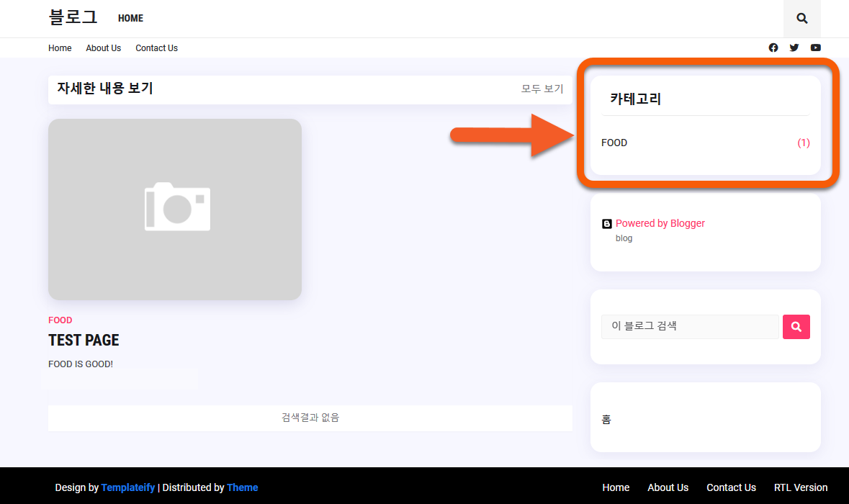The image size is (849, 504).
Task: Click the 홈 link in the sidebar
Action: [x=606, y=420]
